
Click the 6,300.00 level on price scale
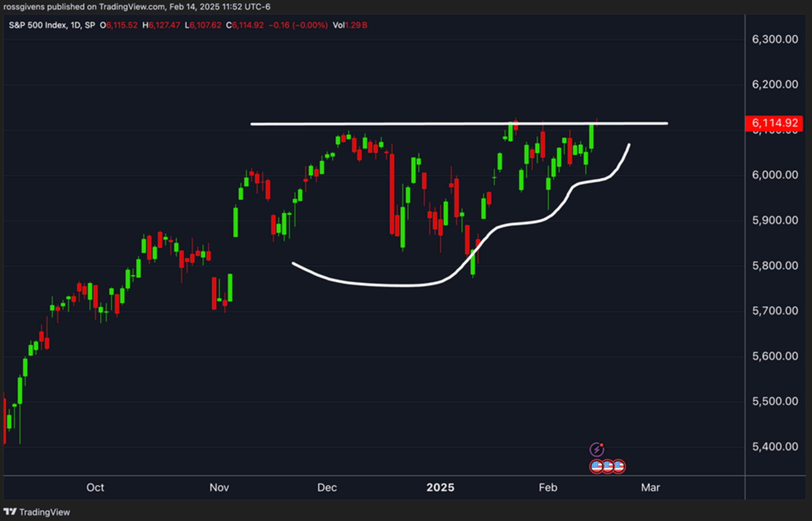point(775,39)
